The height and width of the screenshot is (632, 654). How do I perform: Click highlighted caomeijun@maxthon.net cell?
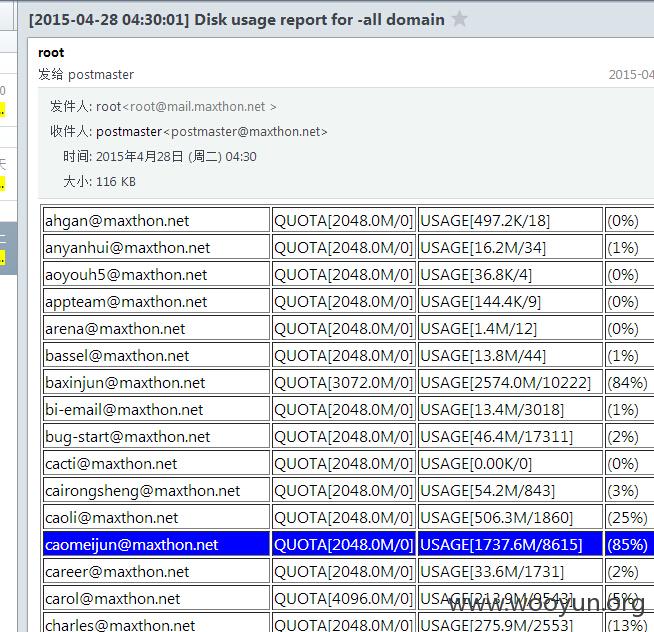[156, 544]
